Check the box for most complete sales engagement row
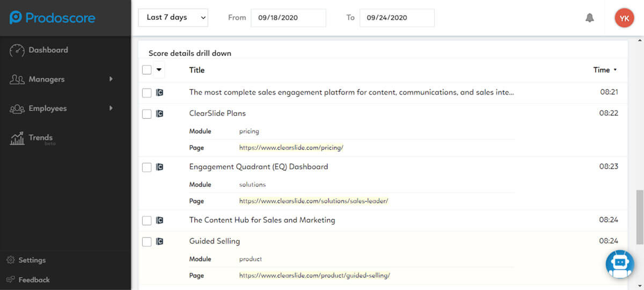The image size is (644, 290). pos(147,93)
